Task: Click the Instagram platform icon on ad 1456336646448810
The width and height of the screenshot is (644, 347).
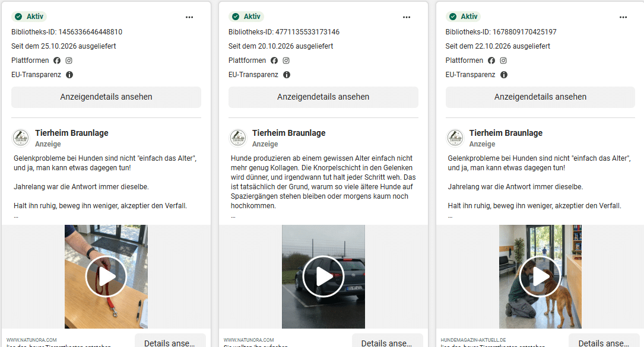Action: (x=69, y=61)
